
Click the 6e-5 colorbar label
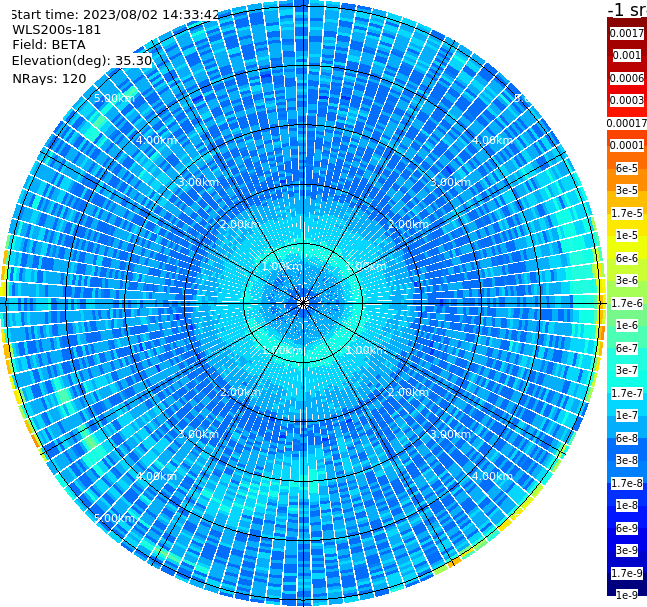tap(627, 168)
